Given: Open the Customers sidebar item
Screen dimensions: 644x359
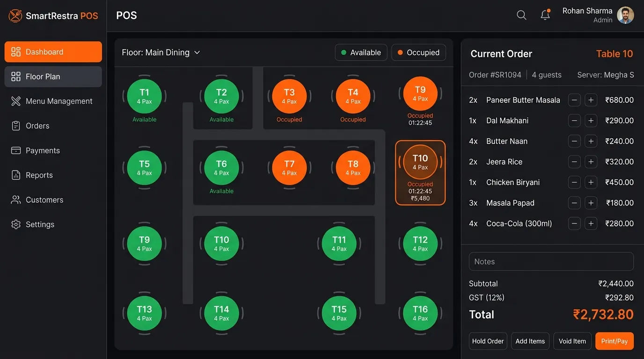Looking at the screenshot, I should pos(53,200).
